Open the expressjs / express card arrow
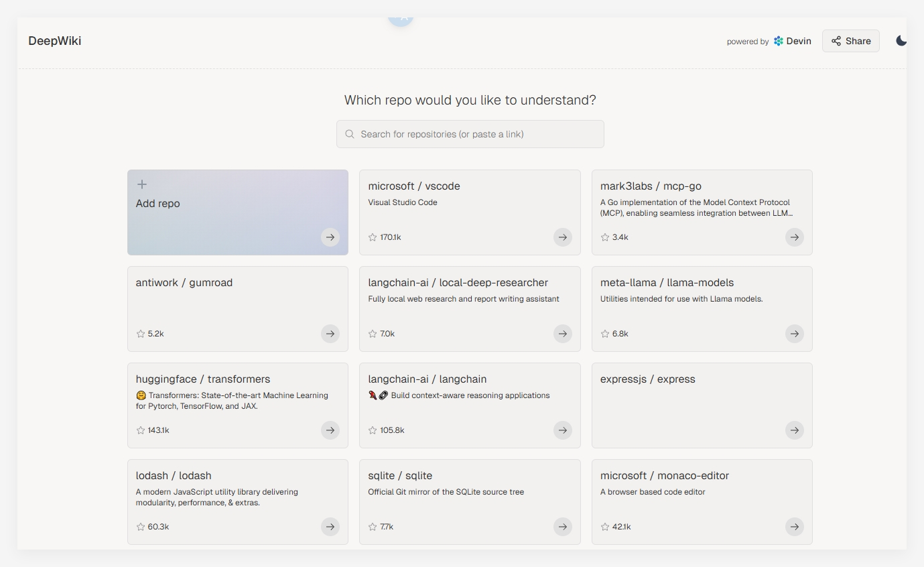The width and height of the screenshot is (924, 567). click(794, 430)
